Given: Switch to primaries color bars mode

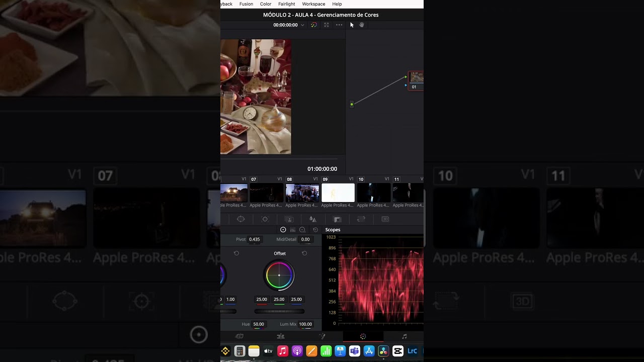Looking at the screenshot, I should coord(293,230).
